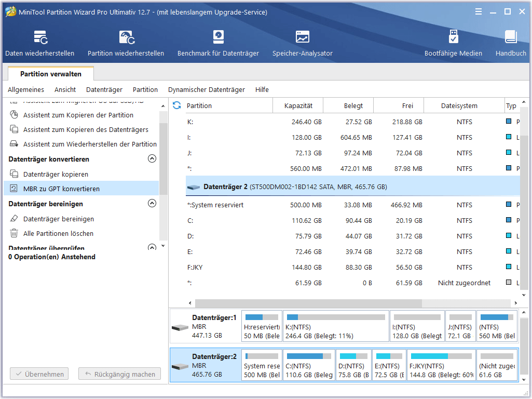
Task: Select Datenträger bereinigen in sidebar
Action: click(59, 219)
